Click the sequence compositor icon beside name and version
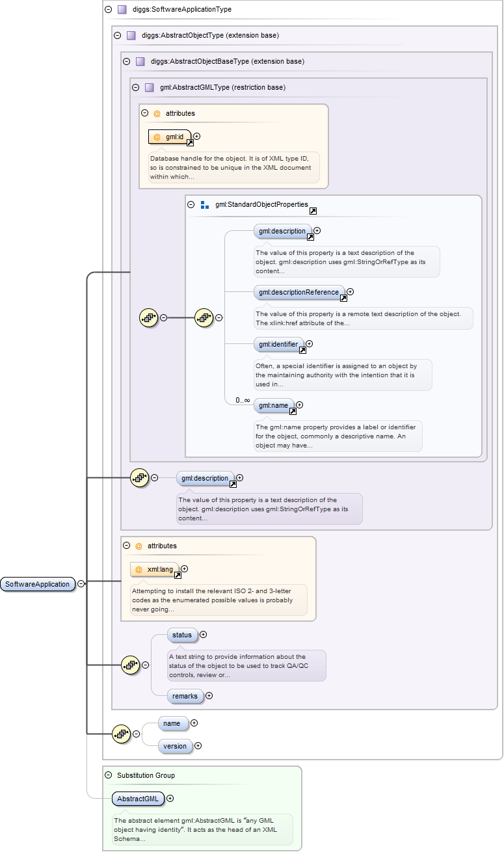 pos(120,734)
